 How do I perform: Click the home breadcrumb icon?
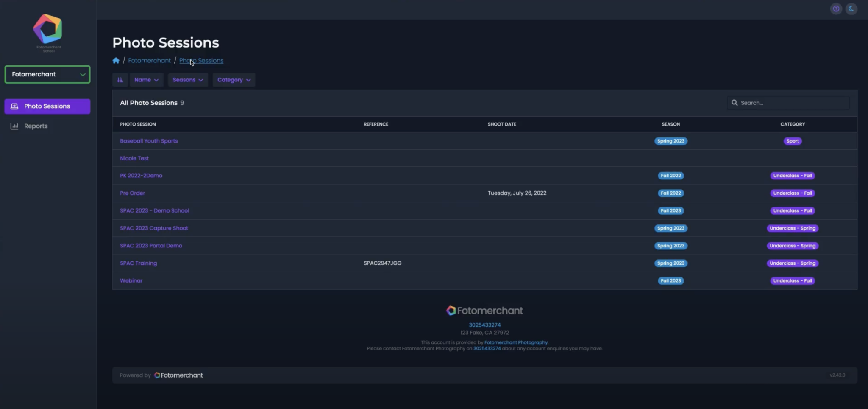tap(116, 61)
